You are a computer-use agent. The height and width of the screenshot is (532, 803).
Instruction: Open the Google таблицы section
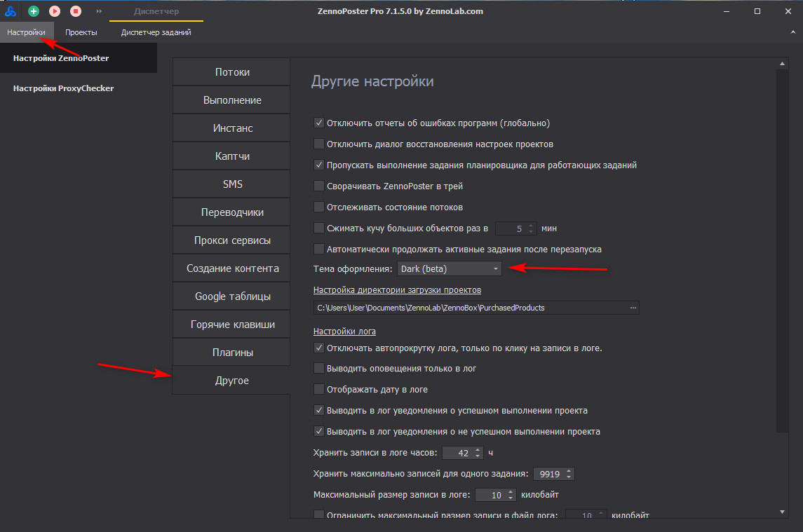tap(232, 296)
